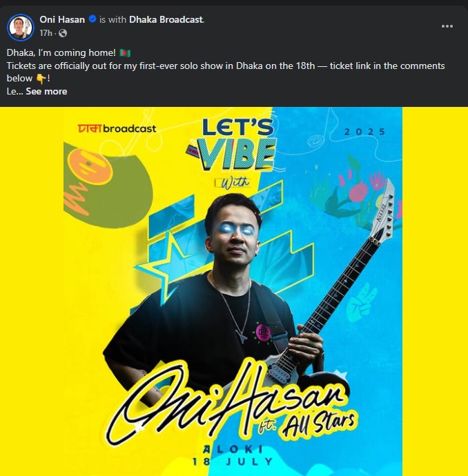This screenshot has height=476, width=468.
Task: Click the Dhaka broadcast logo on the poster
Action: click(x=117, y=128)
